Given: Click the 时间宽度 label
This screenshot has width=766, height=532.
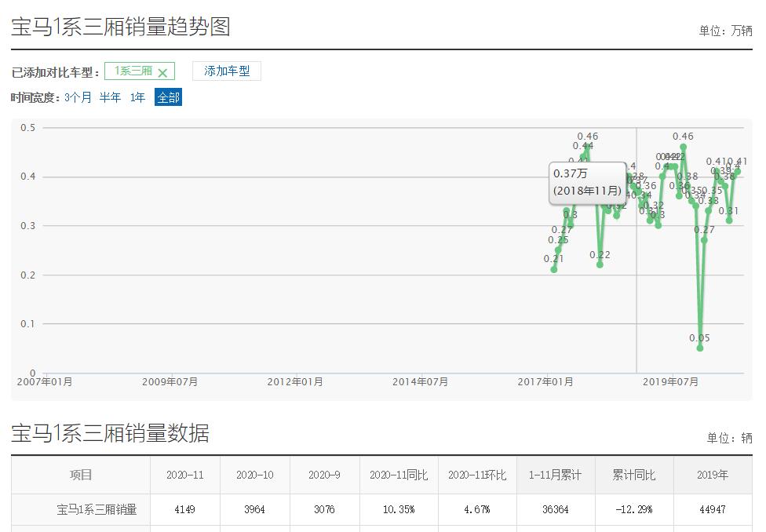Looking at the screenshot, I should pos(36,98).
